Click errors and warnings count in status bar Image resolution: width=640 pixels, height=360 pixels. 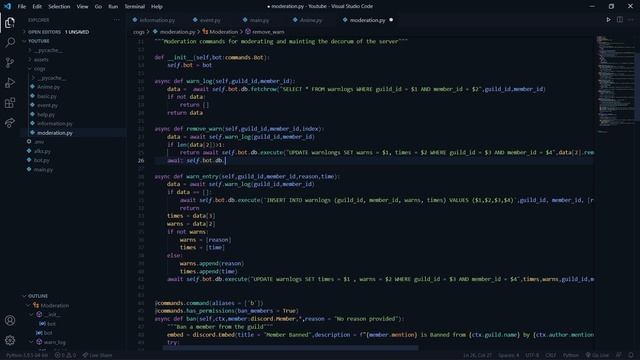coord(65,355)
